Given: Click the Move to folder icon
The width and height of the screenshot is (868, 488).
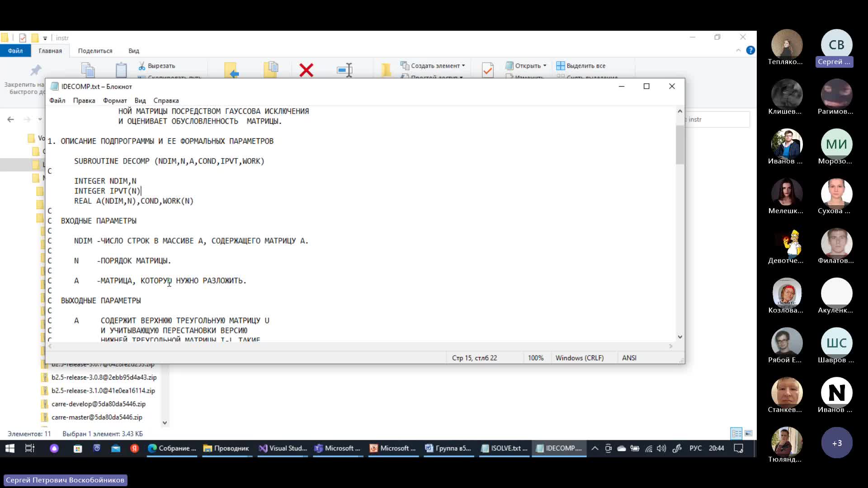Looking at the screenshot, I should 231,70.
